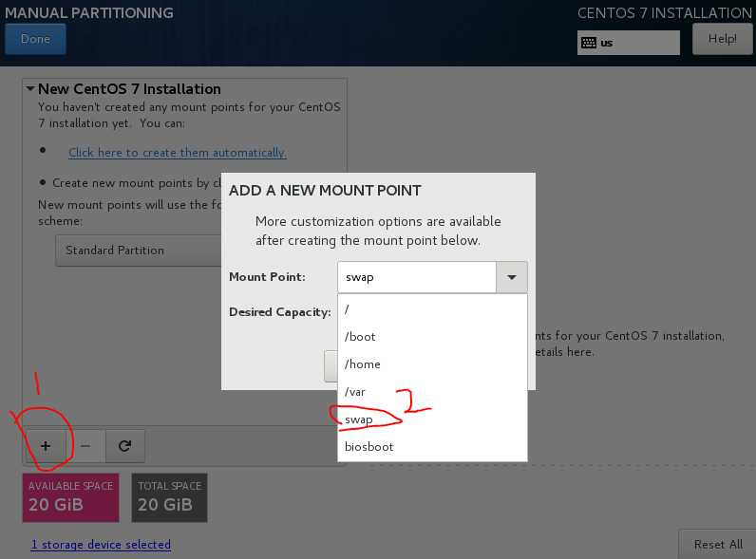Screen dimensions: 756x559
Task: Click the ADD A NEW MOUNT POINT title
Action: [x=325, y=191]
